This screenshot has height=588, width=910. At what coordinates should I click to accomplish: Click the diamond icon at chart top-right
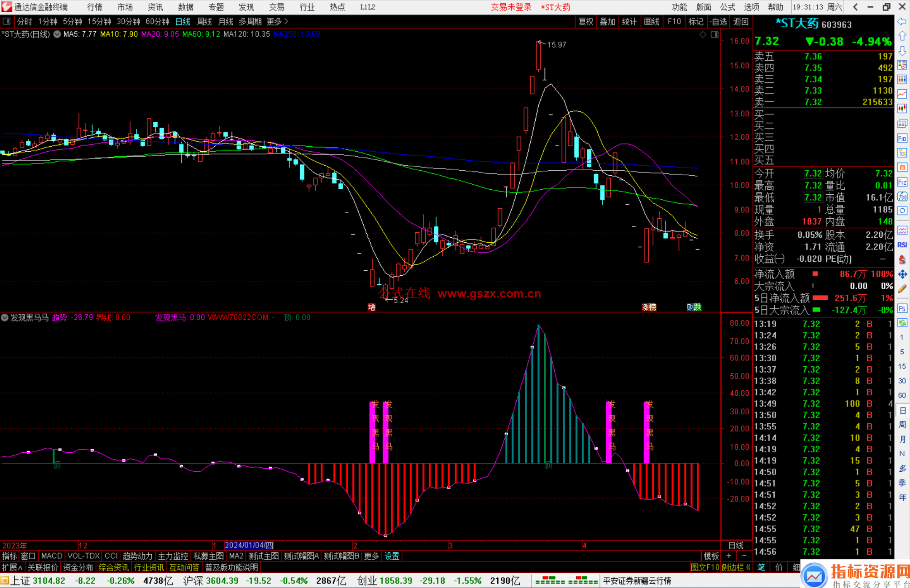point(703,35)
